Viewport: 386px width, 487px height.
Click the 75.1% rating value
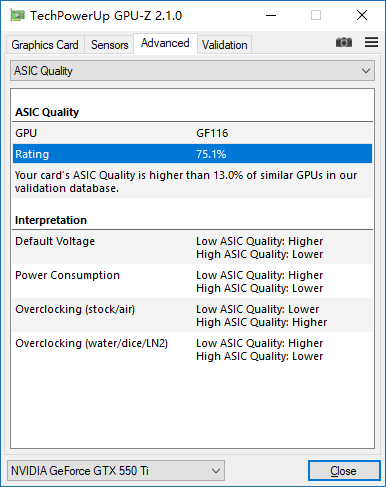tap(211, 154)
